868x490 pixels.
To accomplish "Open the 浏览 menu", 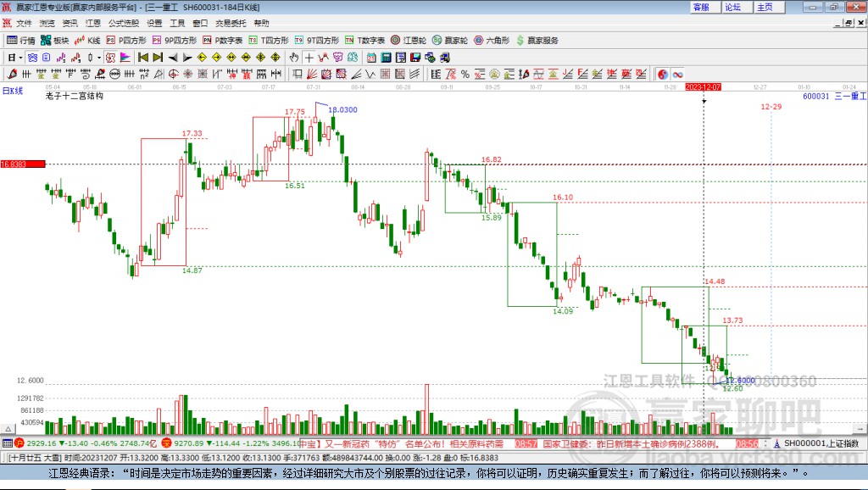I will click(47, 23).
